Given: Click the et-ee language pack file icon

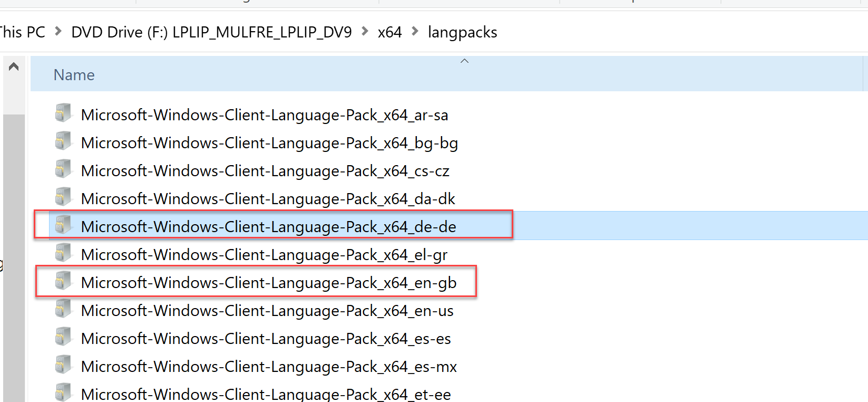Looking at the screenshot, I should click(63, 393).
